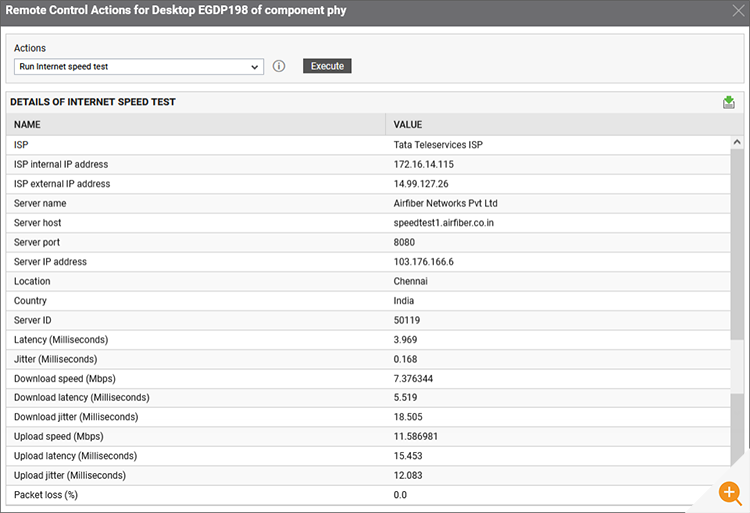This screenshot has width=750, height=513.
Task: Click the 'Upload latency (Milliseconds)' label
Action: click(75, 456)
